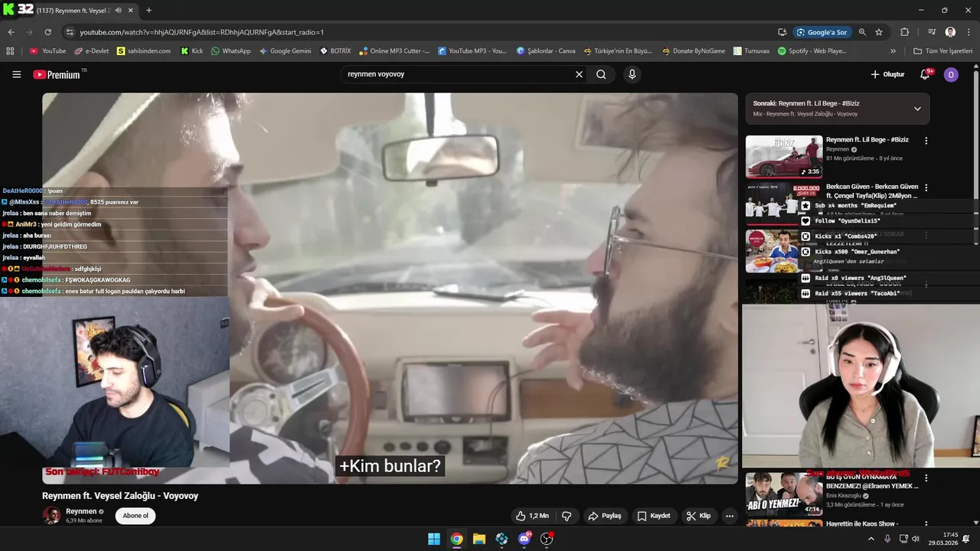Open the Chrome apps grid shortcut
The image size is (980, 551).
pos(10,51)
